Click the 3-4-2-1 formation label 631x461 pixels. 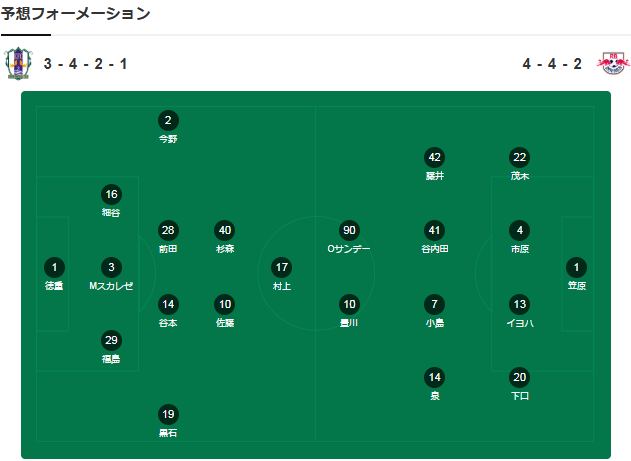pos(85,64)
